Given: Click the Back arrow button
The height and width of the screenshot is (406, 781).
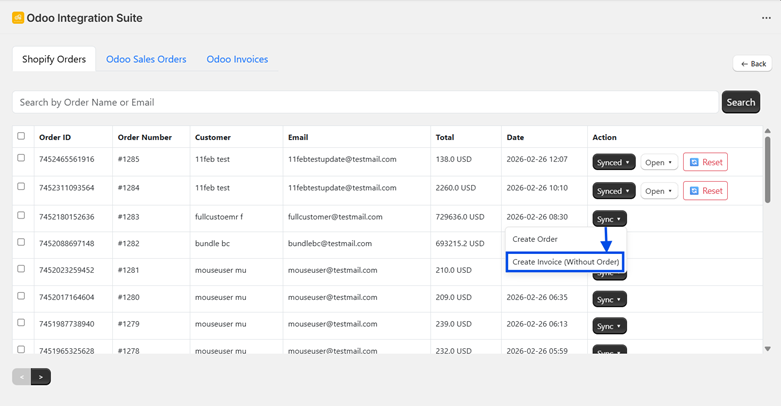Looking at the screenshot, I should [753, 64].
